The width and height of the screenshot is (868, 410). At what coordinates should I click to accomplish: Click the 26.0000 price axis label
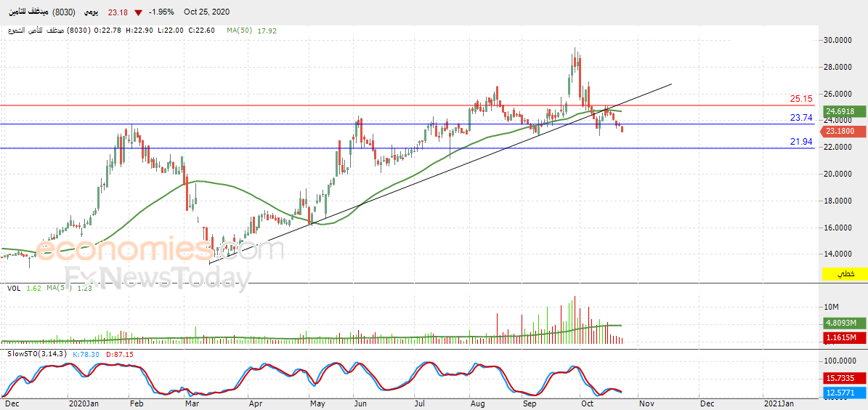[x=837, y=94]
